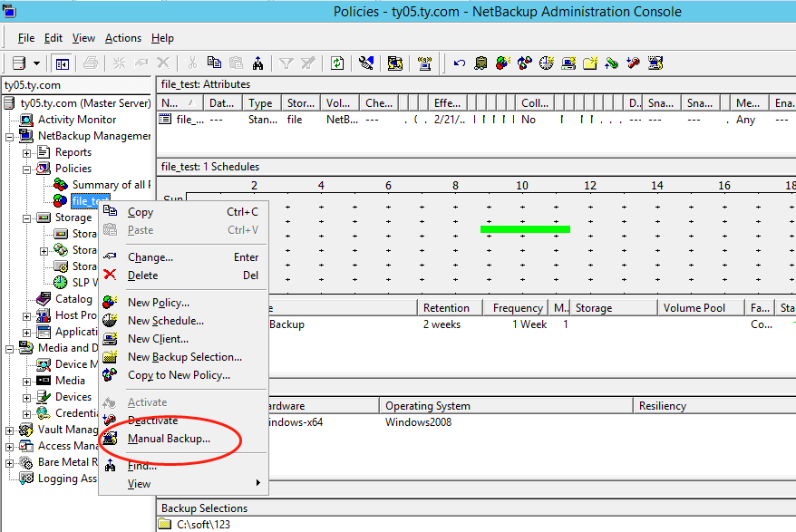The height and width of the screenshot is (532, 796).
Task: Click the Operating System column header
Action: click(506, 406)
